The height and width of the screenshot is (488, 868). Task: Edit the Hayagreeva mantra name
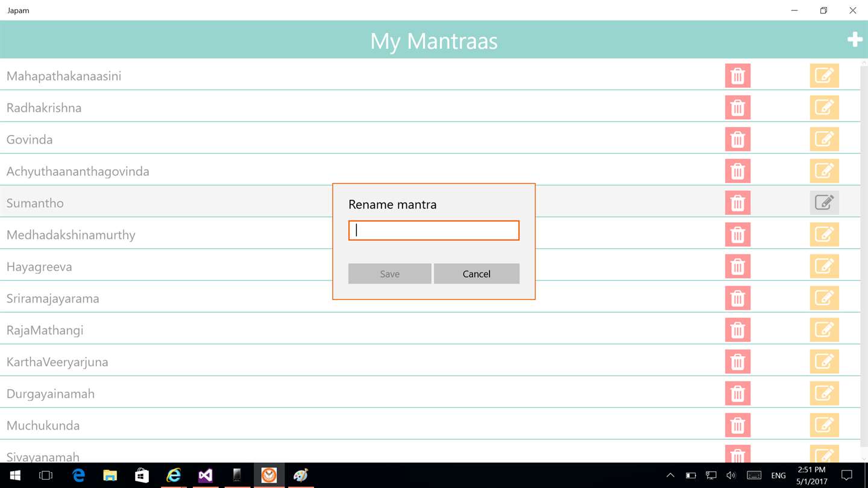pyautogui.click(x=824, y=266)
